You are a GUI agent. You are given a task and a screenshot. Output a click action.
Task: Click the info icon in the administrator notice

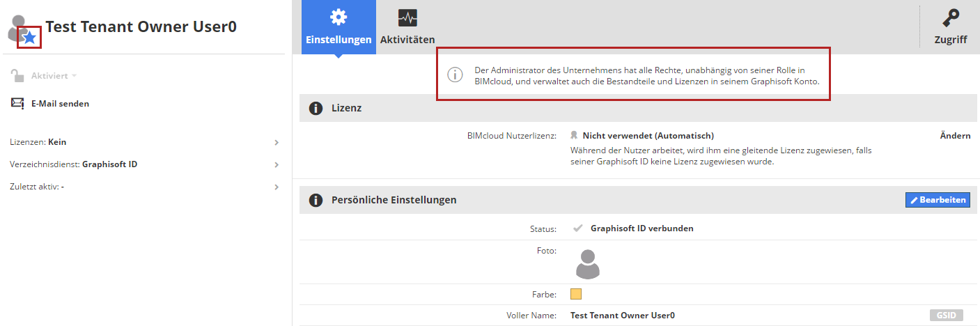pos(455,75)
